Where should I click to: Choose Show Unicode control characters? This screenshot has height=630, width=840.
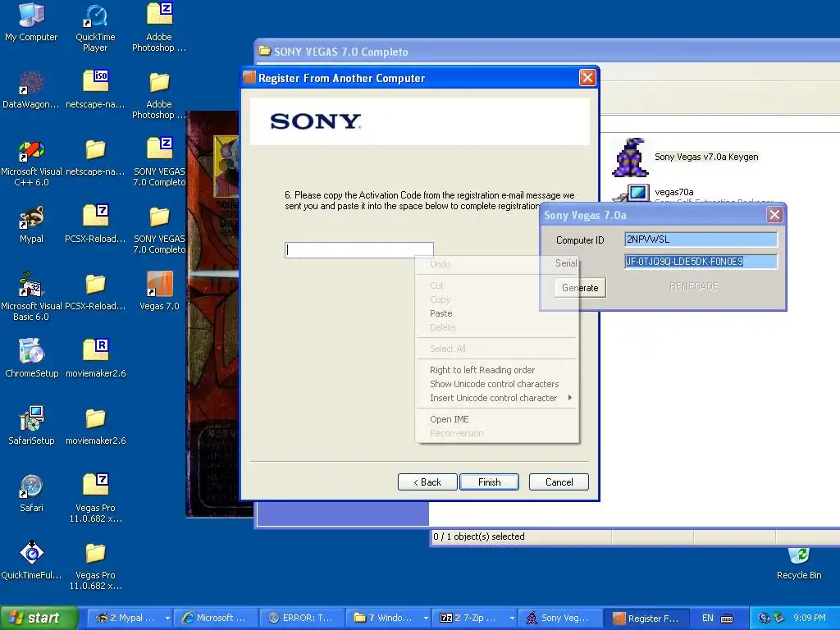(x=494, y=384)
